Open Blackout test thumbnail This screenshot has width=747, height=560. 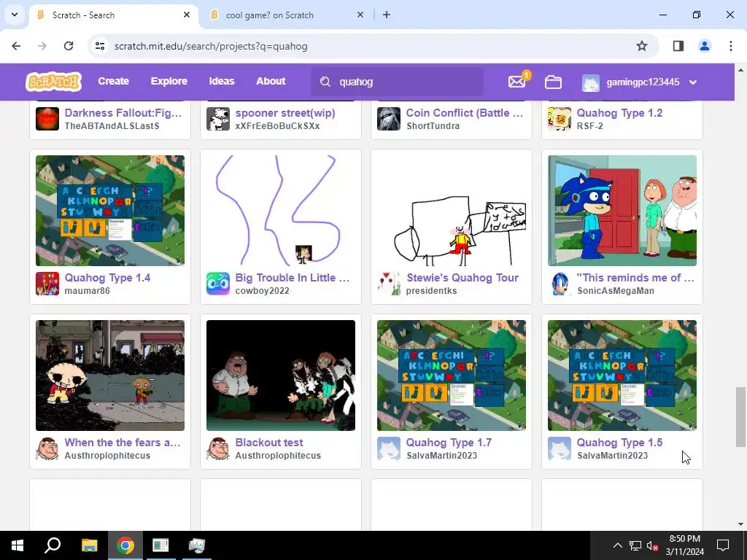pyautogui.click(x=281, y=376)
